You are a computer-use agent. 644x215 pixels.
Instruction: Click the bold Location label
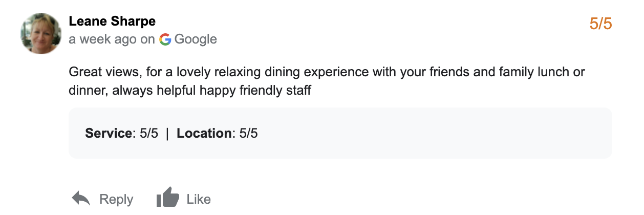click(x=204, y=134)
